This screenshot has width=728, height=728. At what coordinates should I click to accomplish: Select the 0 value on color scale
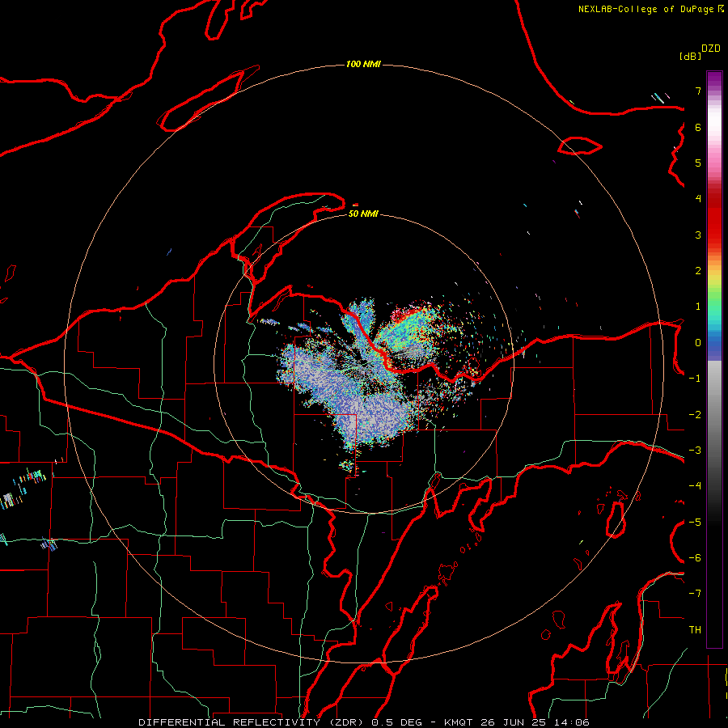coord(698,343)
